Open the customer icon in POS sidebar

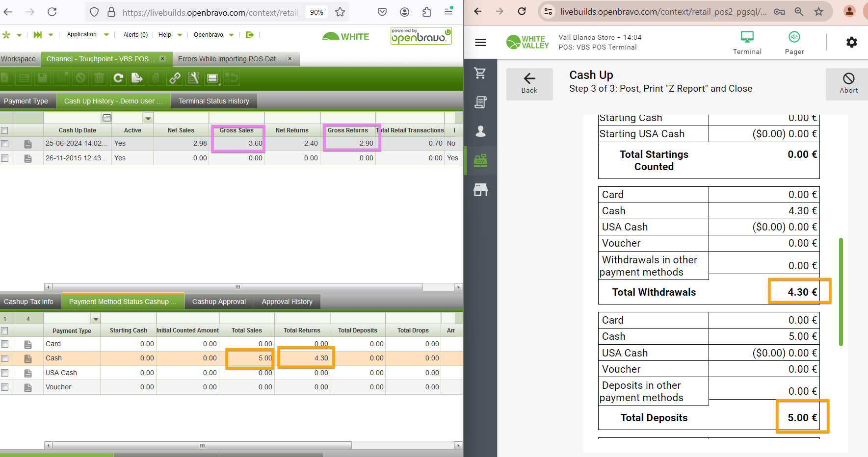pos(480,131)
